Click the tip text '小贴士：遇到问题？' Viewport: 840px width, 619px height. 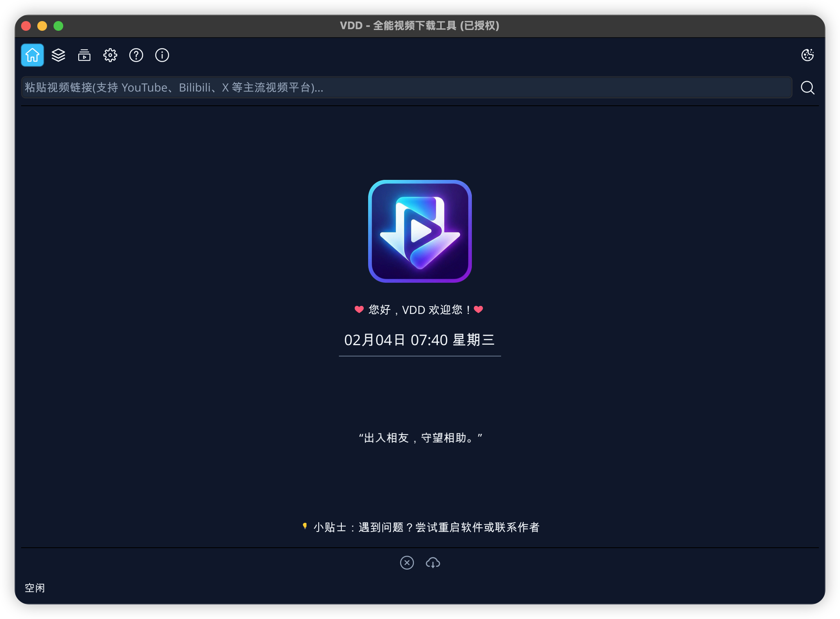(363, 527)
